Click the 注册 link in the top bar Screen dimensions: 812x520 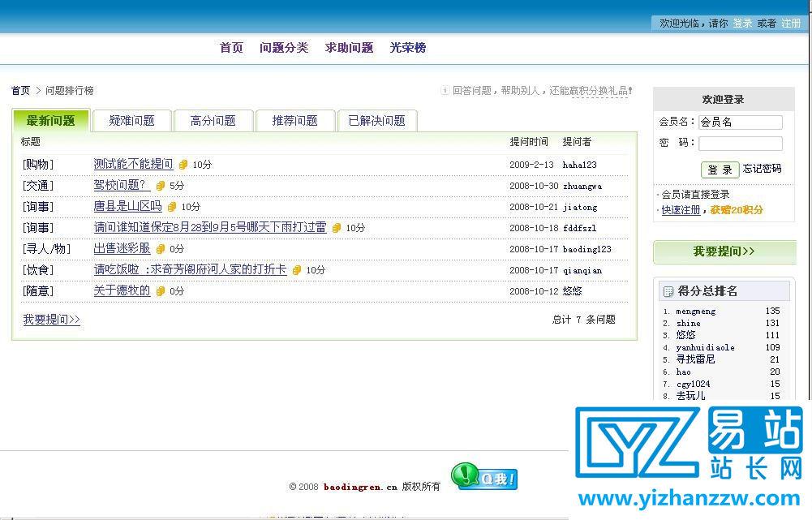coord(791,24)
